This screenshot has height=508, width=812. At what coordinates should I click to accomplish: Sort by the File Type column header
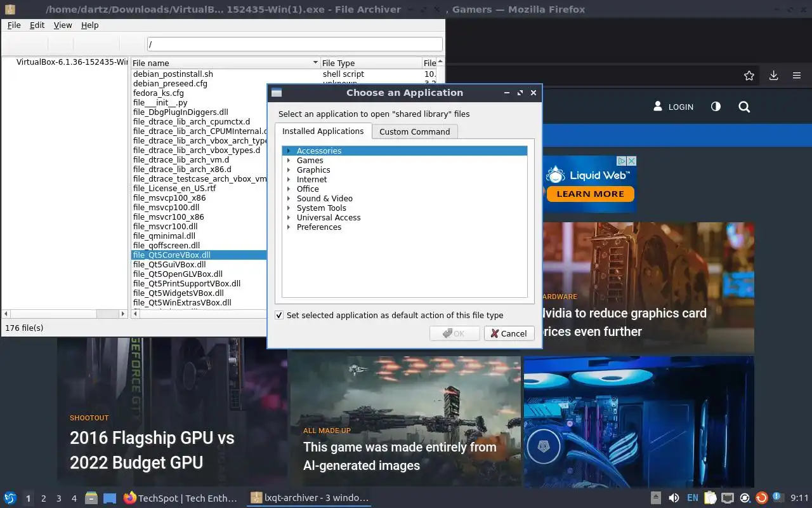tap(371, 63)
